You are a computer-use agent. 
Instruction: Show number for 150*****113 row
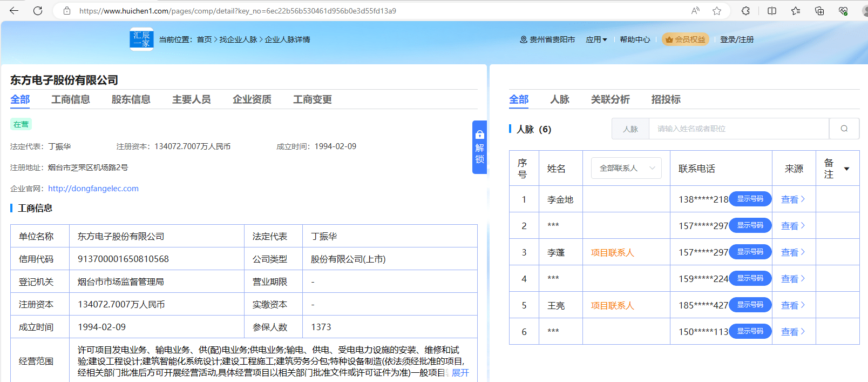750,331
